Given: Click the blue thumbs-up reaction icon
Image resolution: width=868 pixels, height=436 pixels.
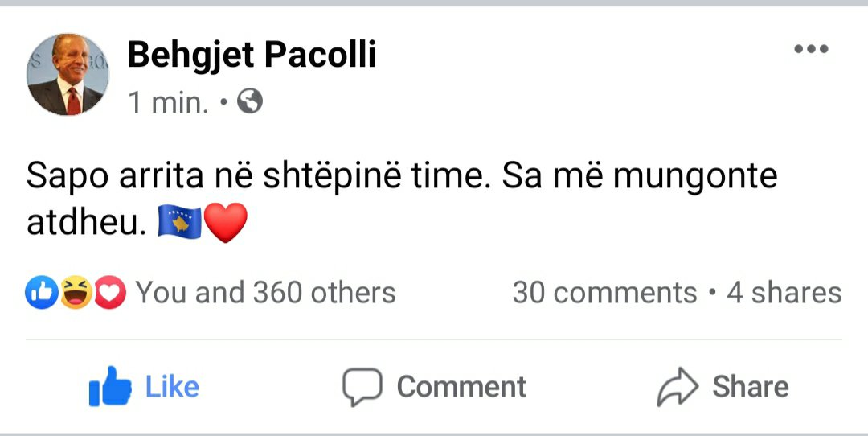Looking at the screenshot, I should coord(41,293).
